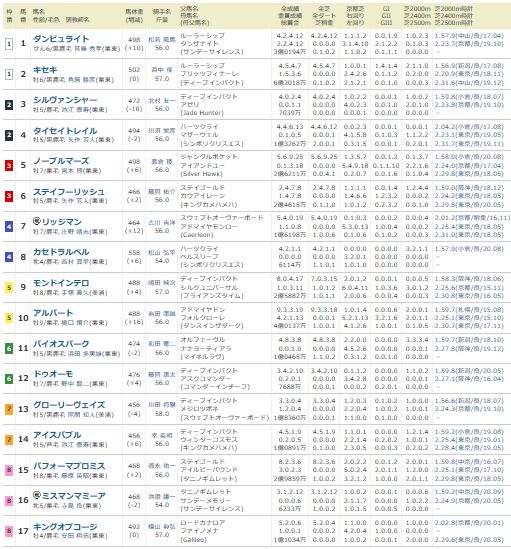Click jockey 川田将雅 in row 13

tap(161, 405)
